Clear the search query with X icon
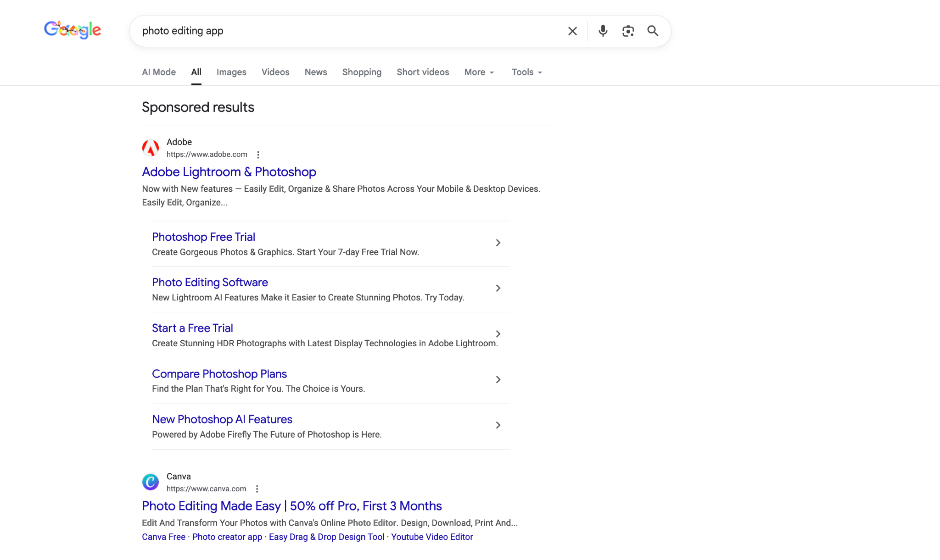The image size is (940, 560). [x=572, y=31]
